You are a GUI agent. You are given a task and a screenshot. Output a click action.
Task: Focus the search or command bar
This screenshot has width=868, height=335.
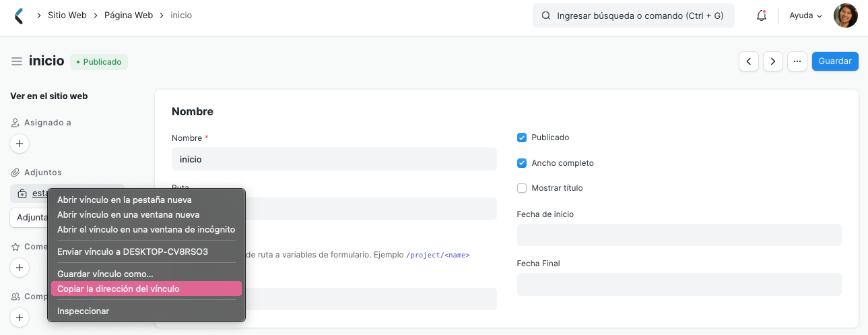pos(633,16)
